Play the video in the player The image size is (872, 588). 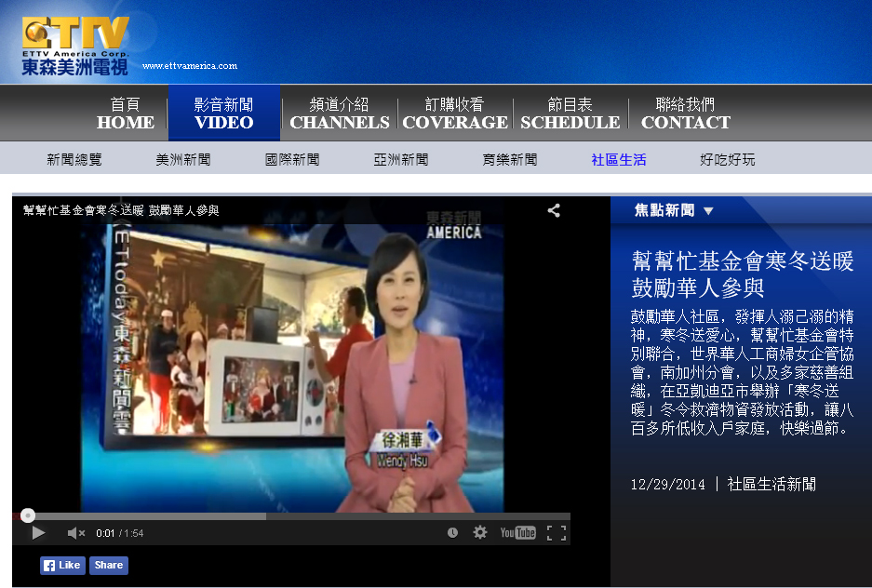coord(38,533)
